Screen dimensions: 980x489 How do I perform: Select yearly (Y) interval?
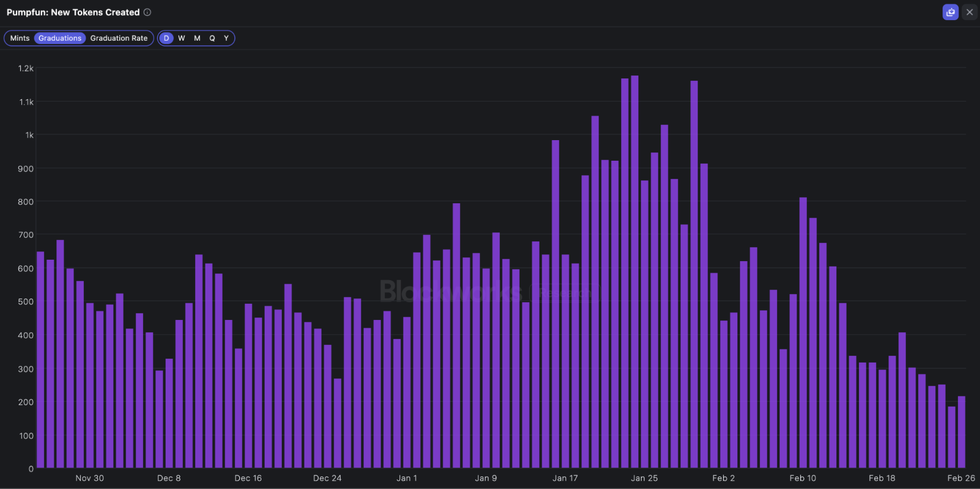226,38
